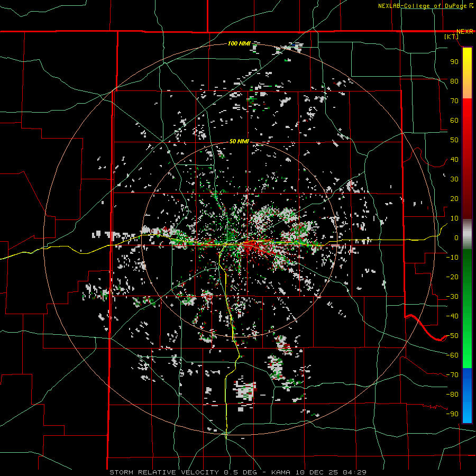Click the 50 NMI range ring label

tap(239, 141)
